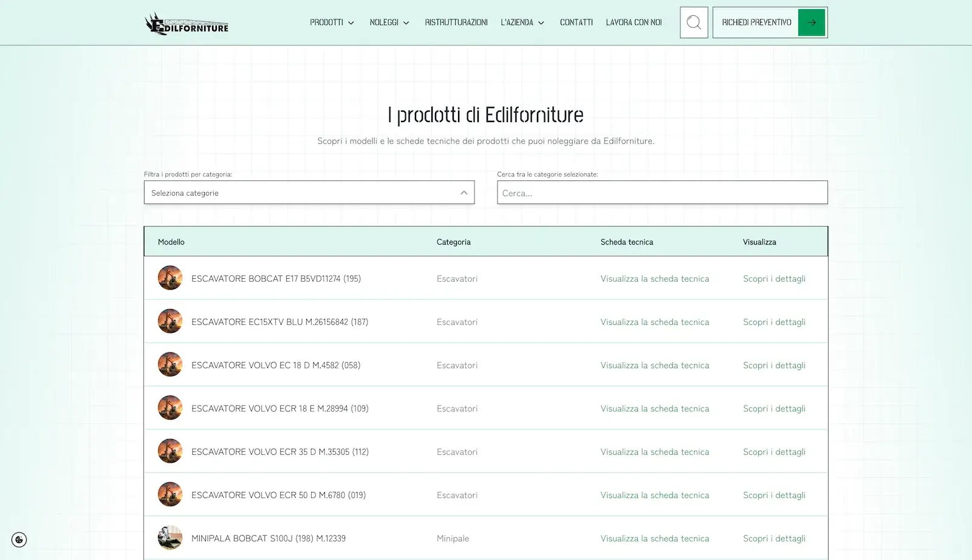Click the Scheda tecnica column header
Screen dimensions: 972x560
(626, 242)
